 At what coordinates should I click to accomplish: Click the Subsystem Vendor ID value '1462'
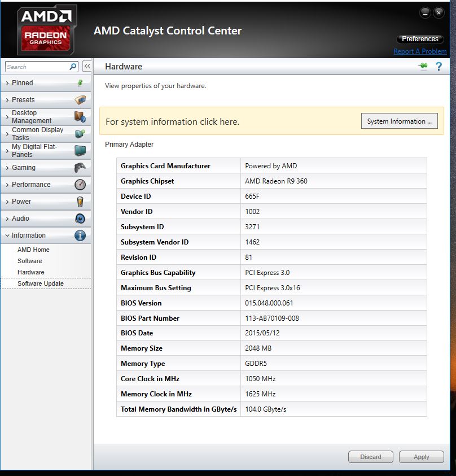point(252,242)
